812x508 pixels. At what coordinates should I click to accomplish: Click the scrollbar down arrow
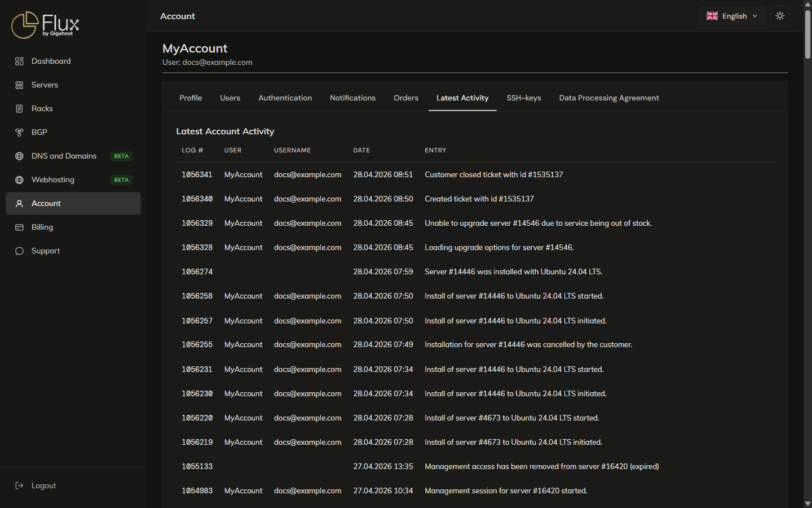tap(807, 503)
